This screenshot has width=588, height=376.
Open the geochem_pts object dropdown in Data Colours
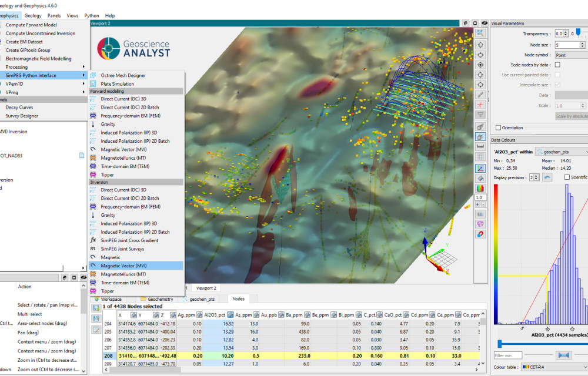562,152
